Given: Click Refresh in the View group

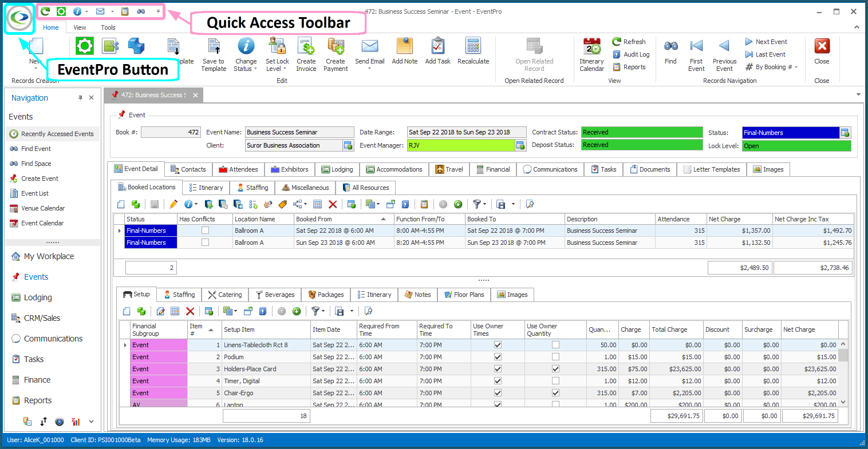Looking at the screenshot, I should pyautogui.click(x=629, y=42).
